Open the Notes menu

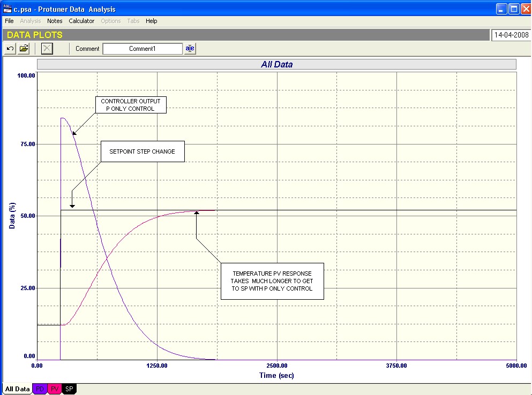55,21
